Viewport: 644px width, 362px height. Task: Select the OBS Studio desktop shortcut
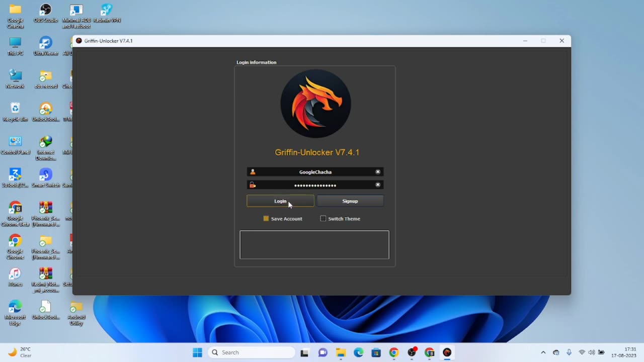pyautogui.click(x=46, y=13)
